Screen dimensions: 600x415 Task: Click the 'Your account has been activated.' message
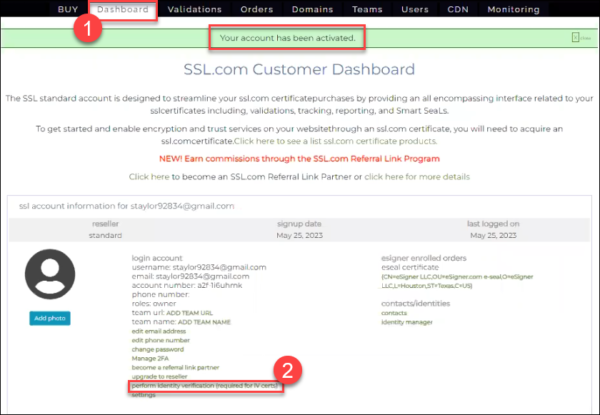click(287, 38)
